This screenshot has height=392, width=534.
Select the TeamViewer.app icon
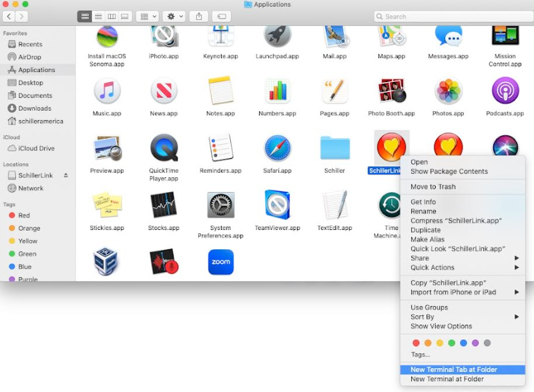(x=277, y=205)
